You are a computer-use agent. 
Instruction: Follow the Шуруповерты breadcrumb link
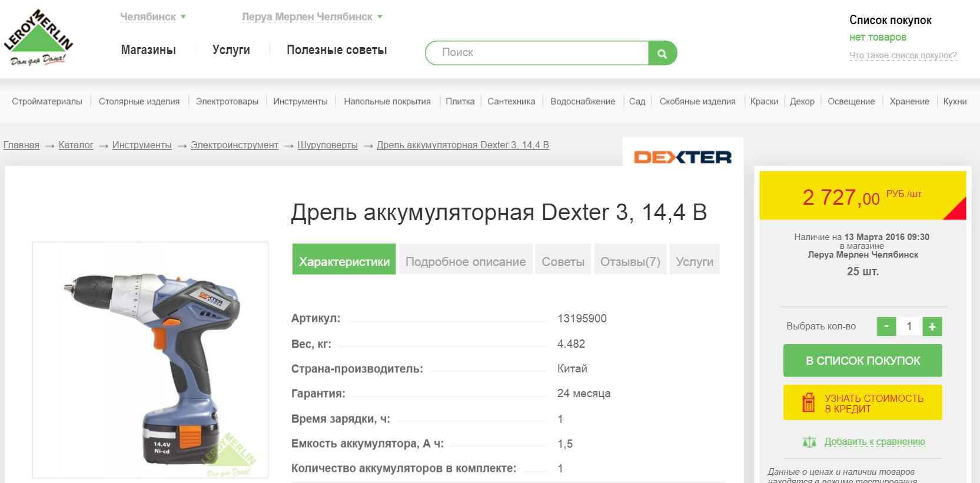[x=327, y=145]
